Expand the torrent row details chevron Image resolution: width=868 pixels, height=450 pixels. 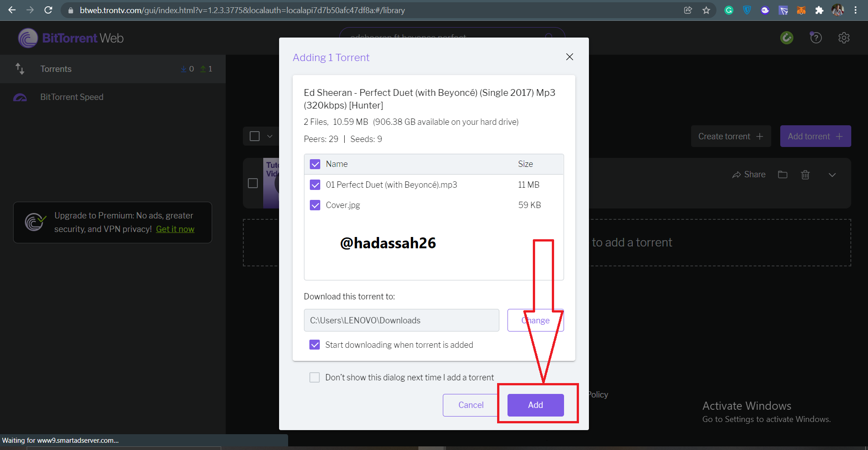click(832, 175)
